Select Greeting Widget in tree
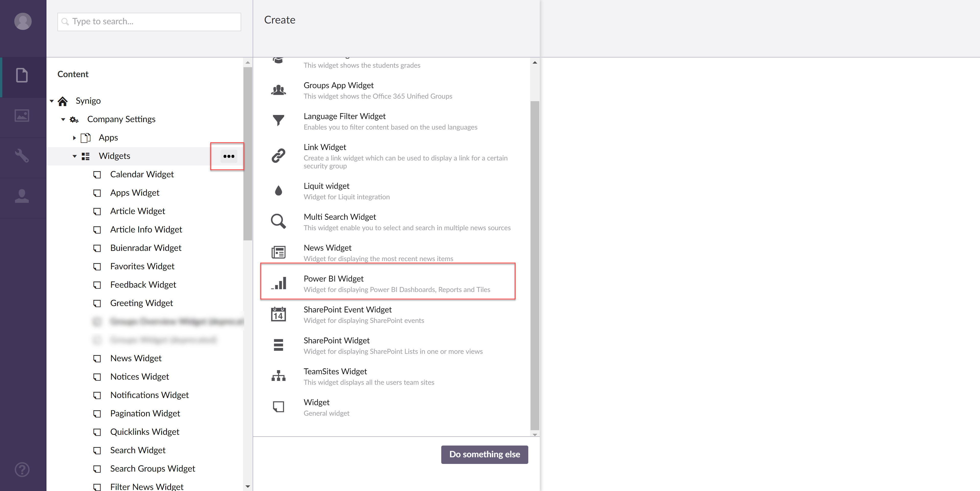 coord(142,303)
